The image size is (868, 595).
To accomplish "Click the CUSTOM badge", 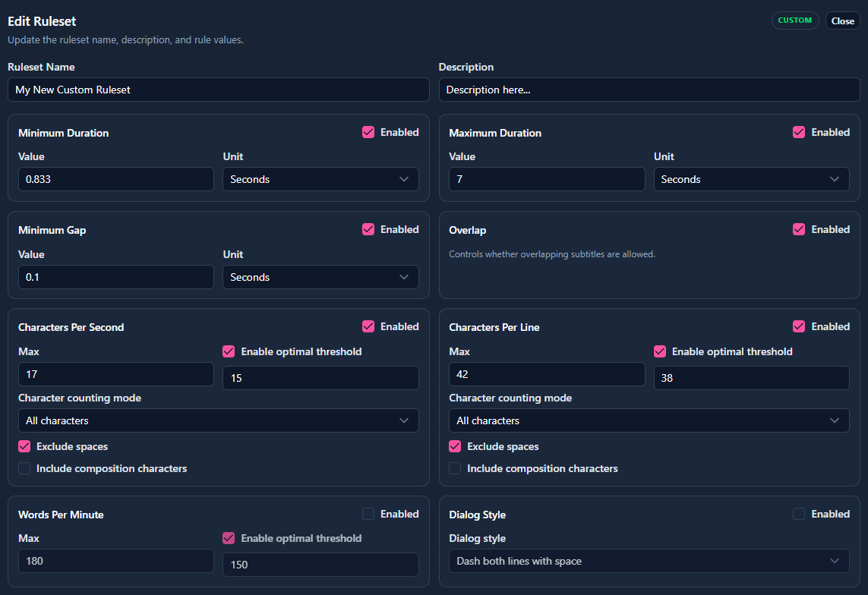I will (794, 20).
